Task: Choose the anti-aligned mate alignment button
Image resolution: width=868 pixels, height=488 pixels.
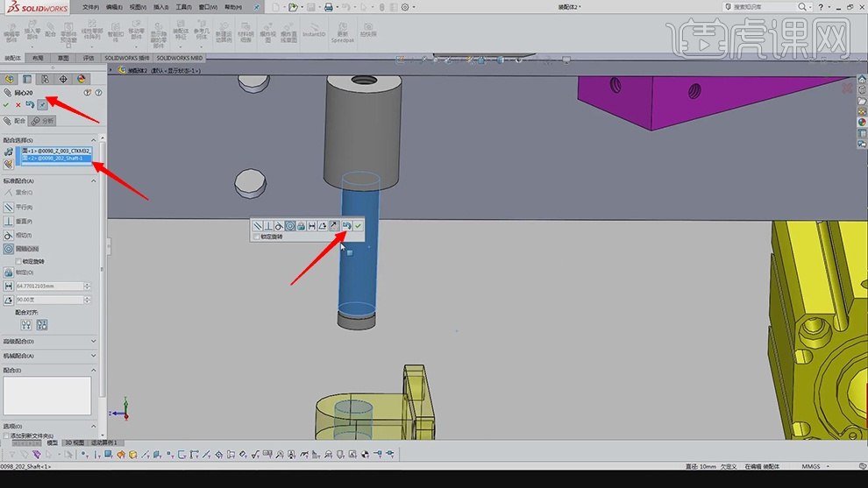Action: coord(40,325)
